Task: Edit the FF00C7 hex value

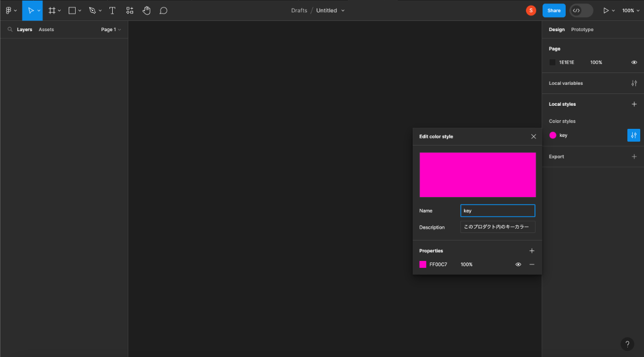Action: point(438,265)
